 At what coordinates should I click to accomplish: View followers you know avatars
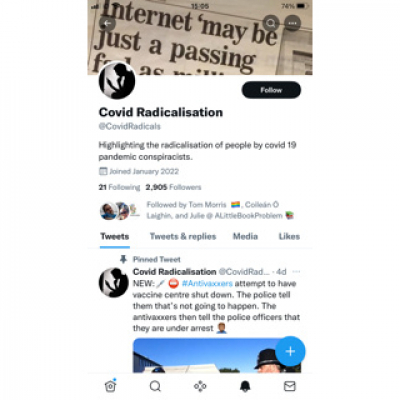coord(120,211)
